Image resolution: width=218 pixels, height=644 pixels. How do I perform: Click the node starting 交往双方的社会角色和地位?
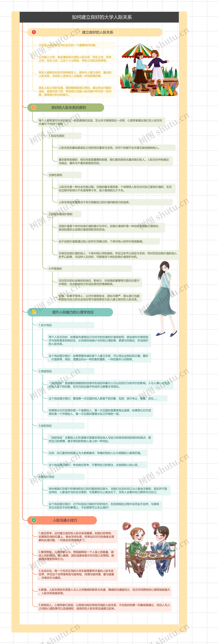tap(99, 282)
